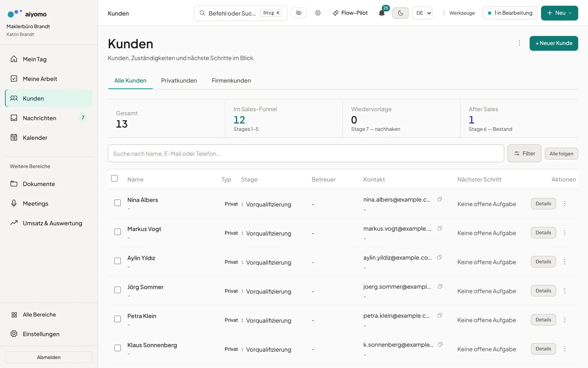Viewport: 588px width, 368px height.
Task: Click the aiyomo logo icon
Action: 15,13
